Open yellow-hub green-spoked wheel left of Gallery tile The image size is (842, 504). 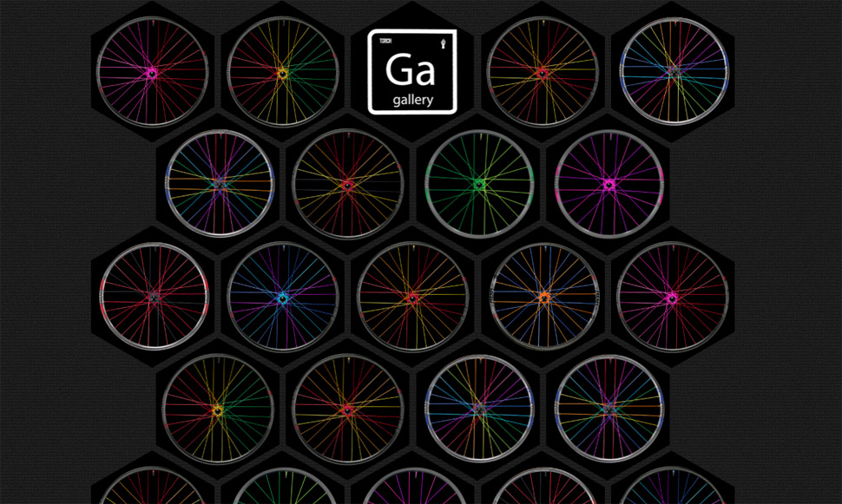coord(282,73)
